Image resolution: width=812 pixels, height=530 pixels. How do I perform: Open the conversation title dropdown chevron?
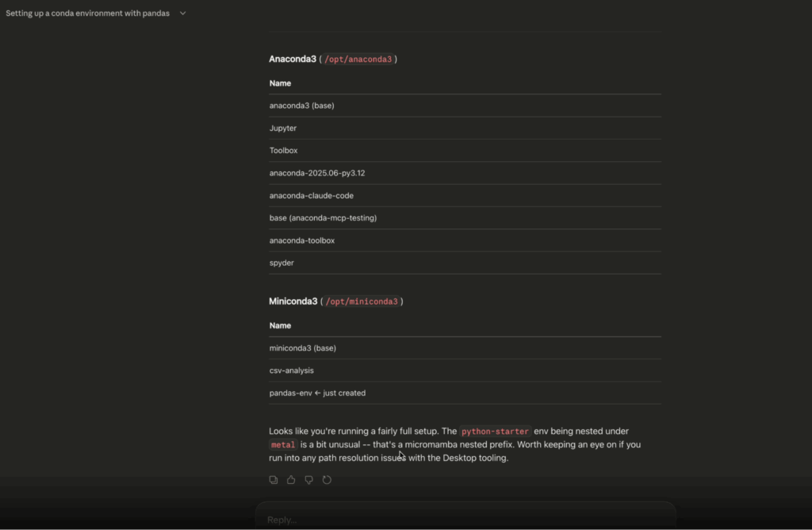tap(182, 13)
